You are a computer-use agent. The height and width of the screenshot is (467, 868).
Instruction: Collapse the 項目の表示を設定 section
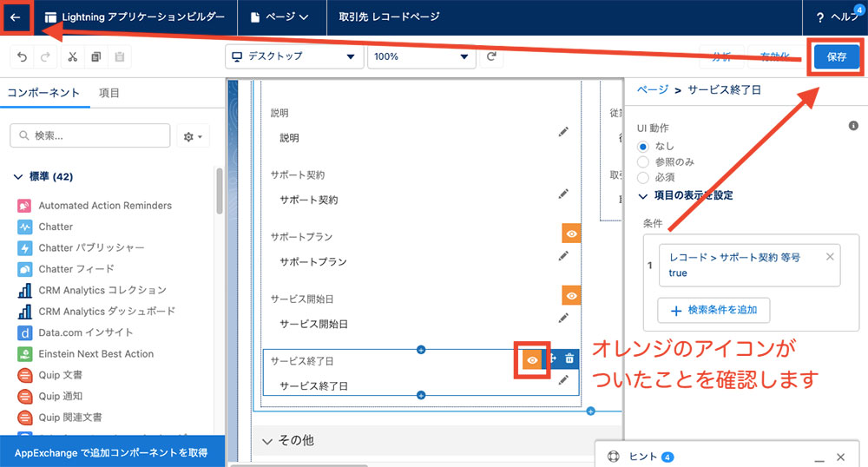click(642, 196)
